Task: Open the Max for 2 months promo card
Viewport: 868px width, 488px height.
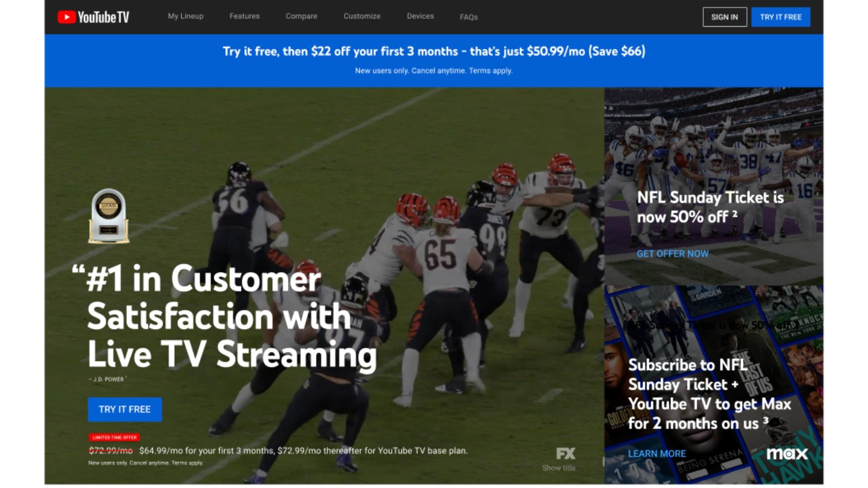Action: pyautogui.click(x=714, y=385)
